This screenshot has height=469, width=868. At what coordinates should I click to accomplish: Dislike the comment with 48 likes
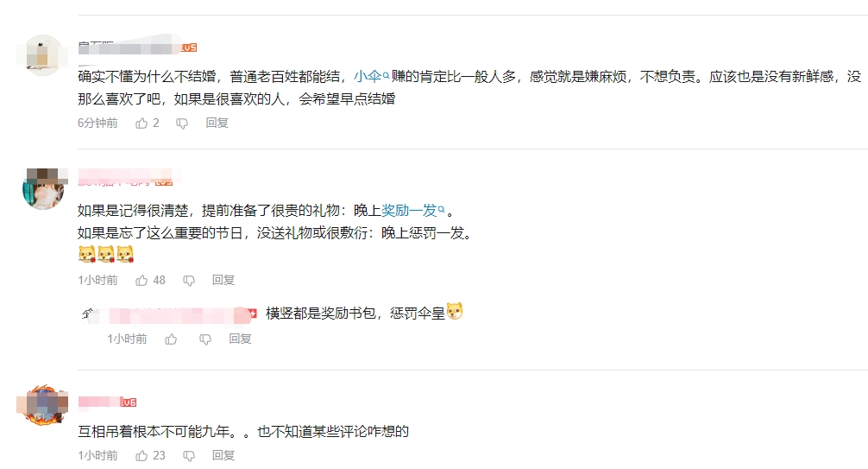click(x=189, y=281)
